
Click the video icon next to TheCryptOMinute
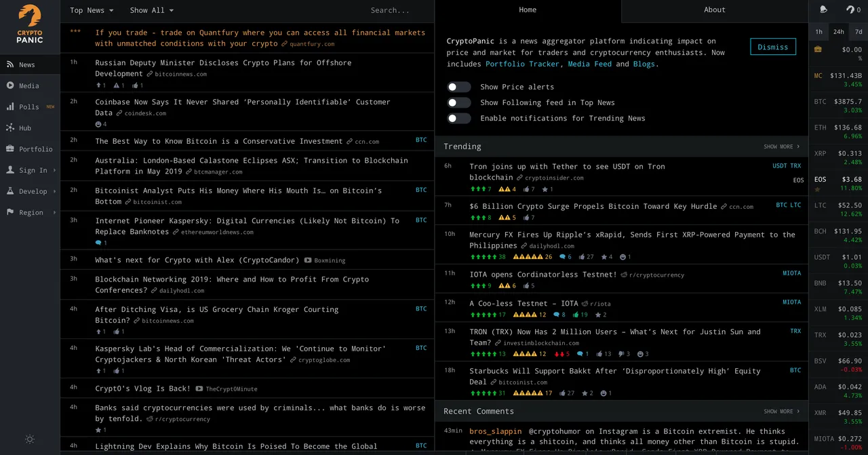199,389
